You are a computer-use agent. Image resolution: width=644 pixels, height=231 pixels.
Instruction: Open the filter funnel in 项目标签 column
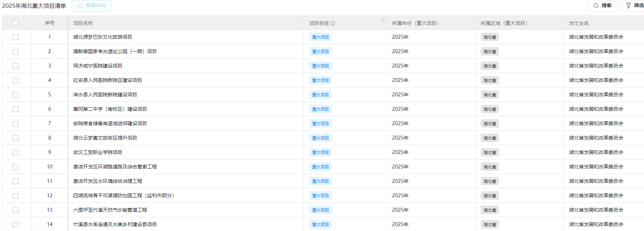coord(383,20)
